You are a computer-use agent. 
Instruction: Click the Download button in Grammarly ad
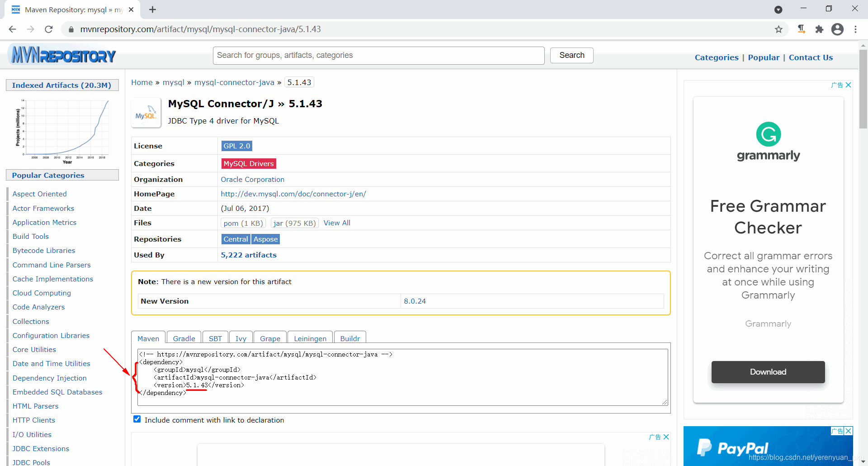(x=768, y=371)
